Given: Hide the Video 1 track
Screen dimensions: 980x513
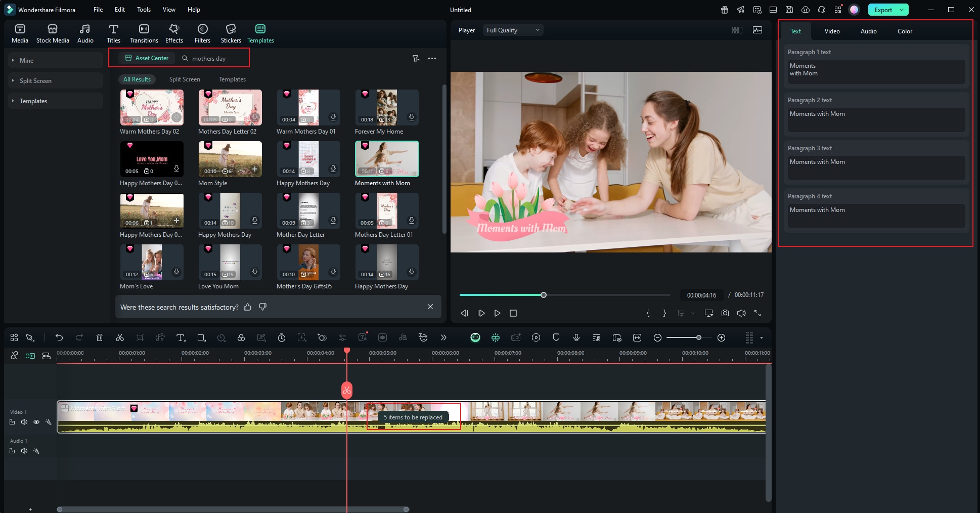Looking at the screenshot, I should pos(36,422).
